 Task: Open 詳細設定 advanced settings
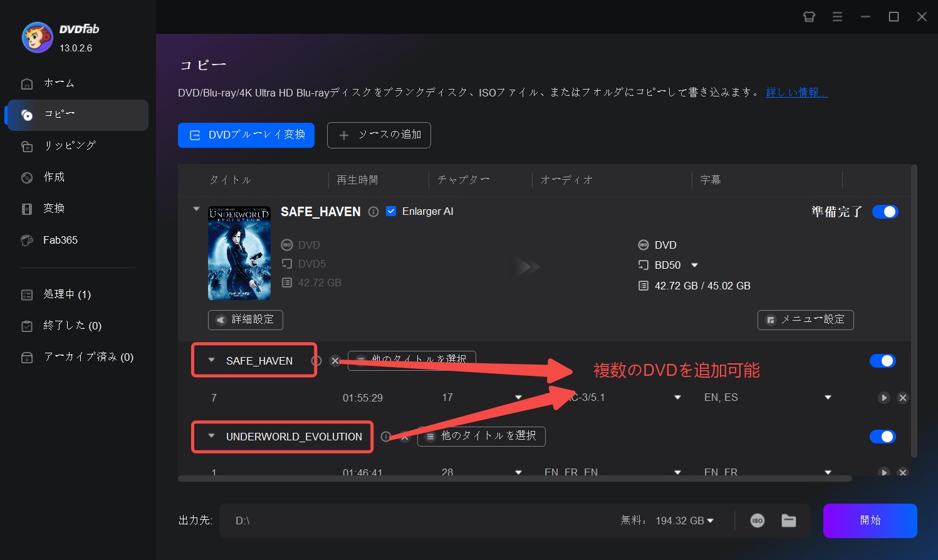pyautogui.click(x=246, y=319)
